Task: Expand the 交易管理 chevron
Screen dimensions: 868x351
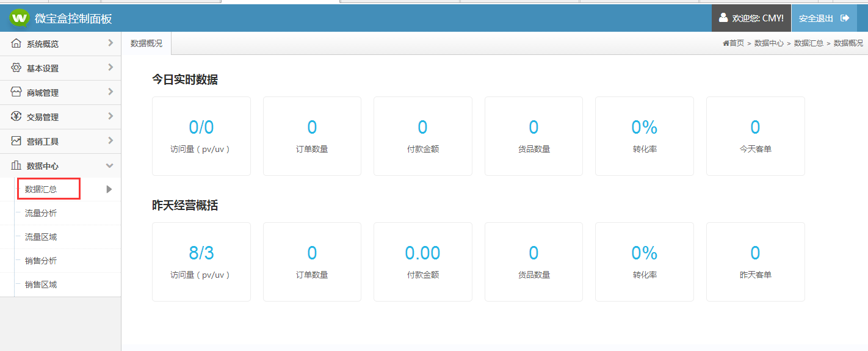Action: pyautogui.click(x=110, y=116)
